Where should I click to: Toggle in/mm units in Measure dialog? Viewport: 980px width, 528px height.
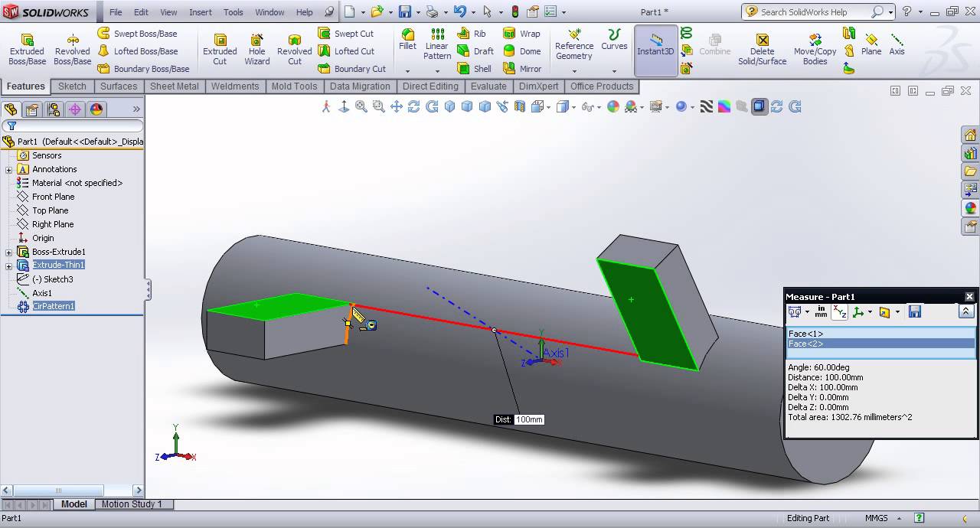click(x=821, y=311)
